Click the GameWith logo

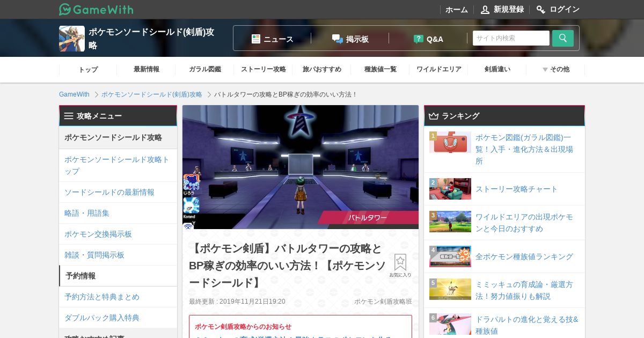(96, 9)
